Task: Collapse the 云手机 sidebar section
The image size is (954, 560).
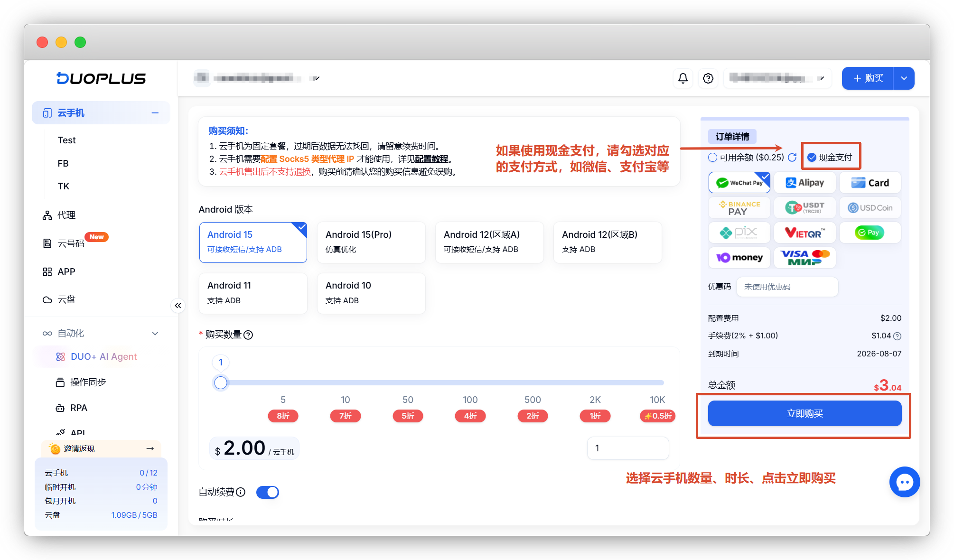Action: pos(155,113)
